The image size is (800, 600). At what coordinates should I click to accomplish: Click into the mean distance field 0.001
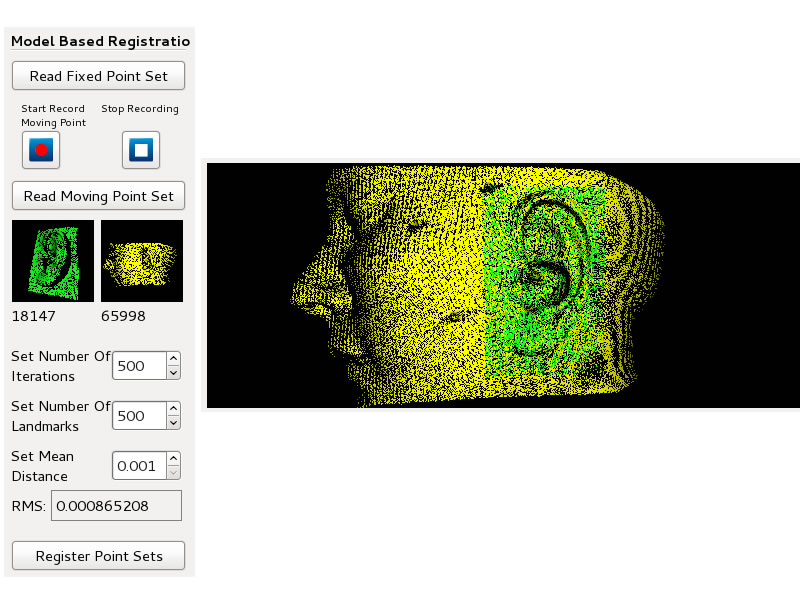click(x=140, y=466)
